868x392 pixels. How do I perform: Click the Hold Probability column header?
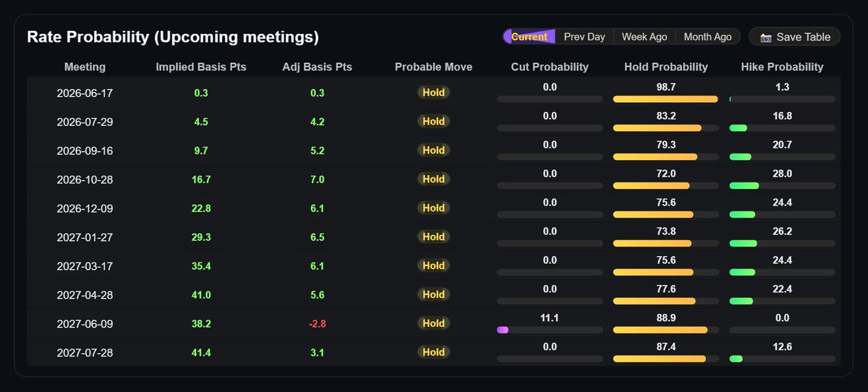(x=666, y=67)
